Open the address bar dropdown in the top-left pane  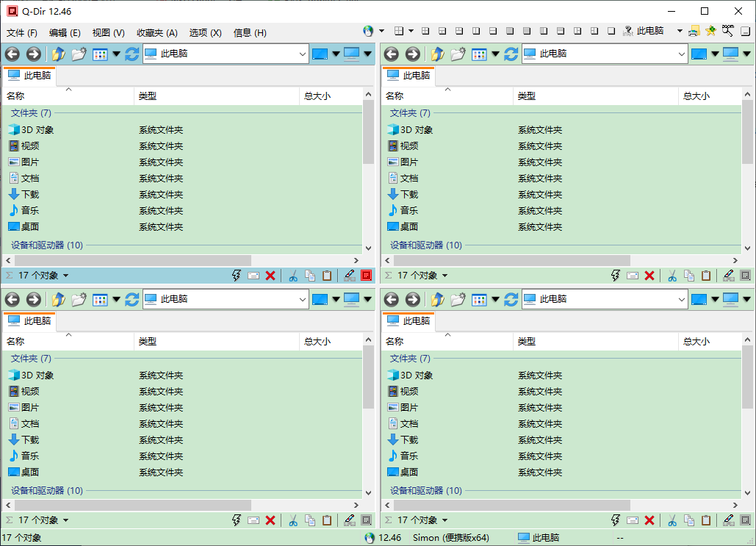(x=303, y=54)
